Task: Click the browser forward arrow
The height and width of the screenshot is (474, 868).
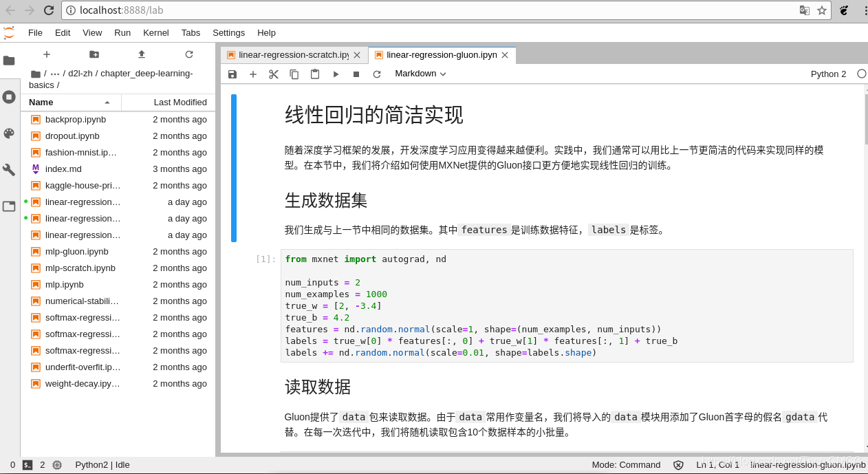Action: (30, 10)
